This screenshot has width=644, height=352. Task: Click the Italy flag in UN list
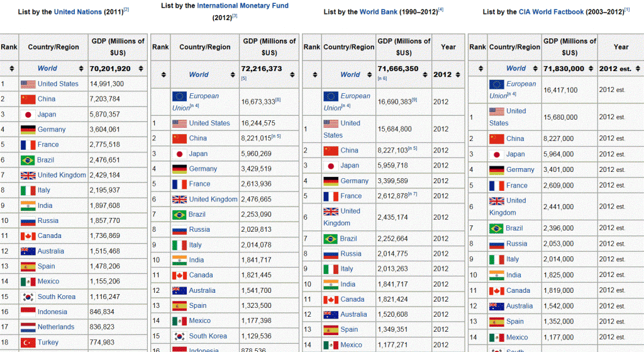pos(28,190)
